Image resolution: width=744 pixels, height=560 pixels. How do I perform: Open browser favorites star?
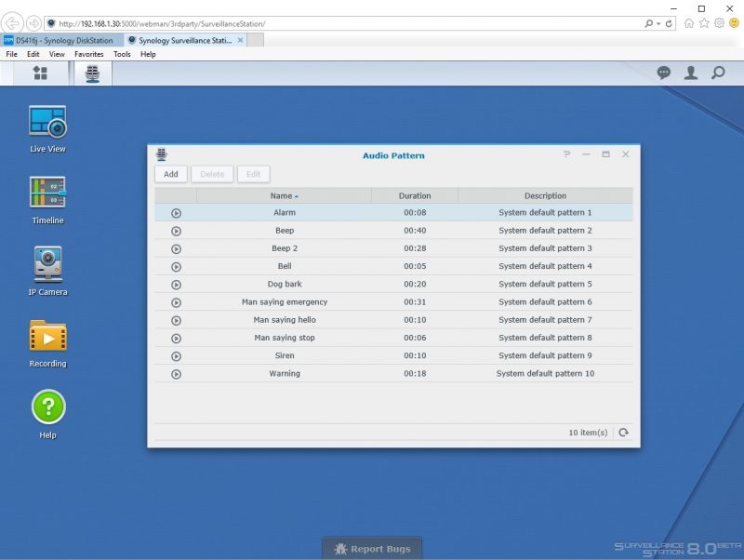[x=704, y=23]
